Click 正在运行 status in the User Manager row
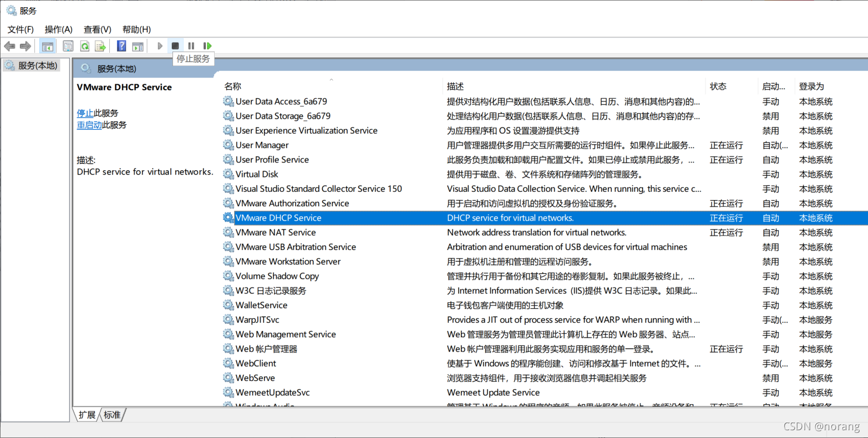 pyautogui.click(x=726, y=145)
